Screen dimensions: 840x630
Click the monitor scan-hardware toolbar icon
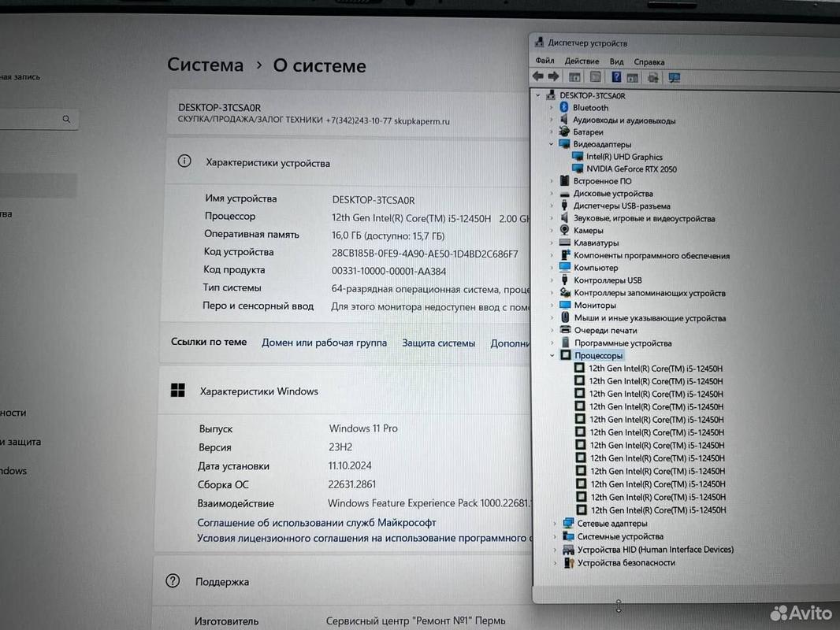(x=674, y=78)
